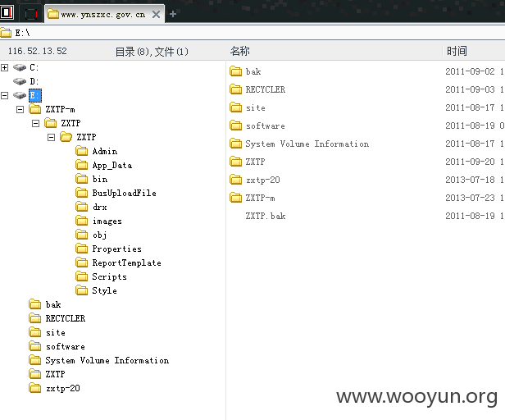Select RECYCLER folder in left tree
The image size is (505, 420).
point(66,318)
